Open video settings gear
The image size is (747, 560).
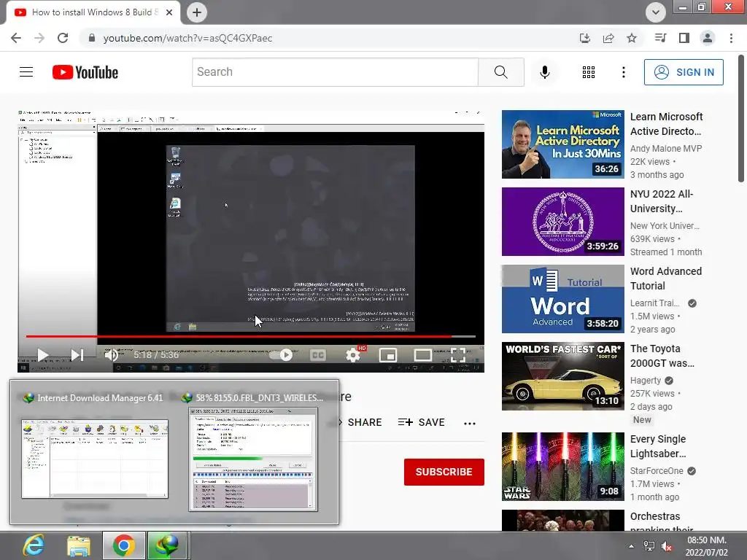pyautogui.click(x=353, y=355)
